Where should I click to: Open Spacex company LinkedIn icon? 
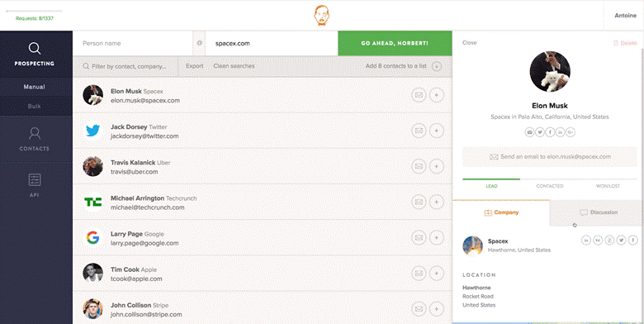[x=586, y=241]
